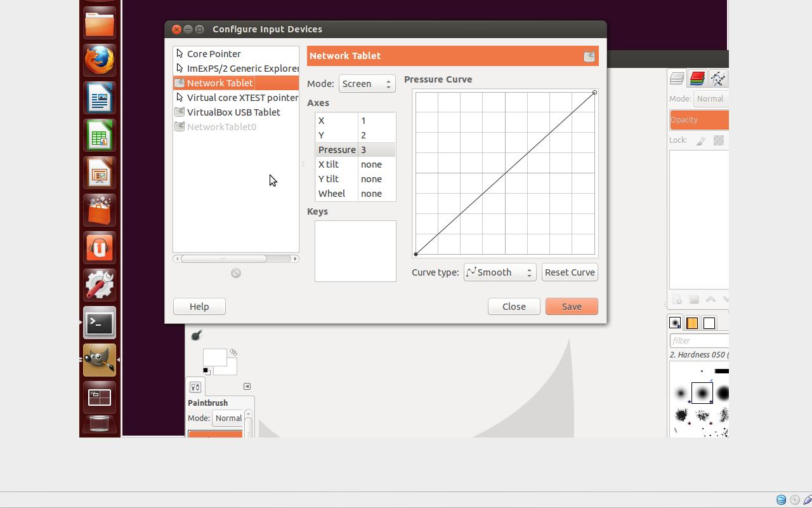Screen dimensions: 812x508
Task: Open the Terminal from the launcher
Action: click(x=100, y=323)
